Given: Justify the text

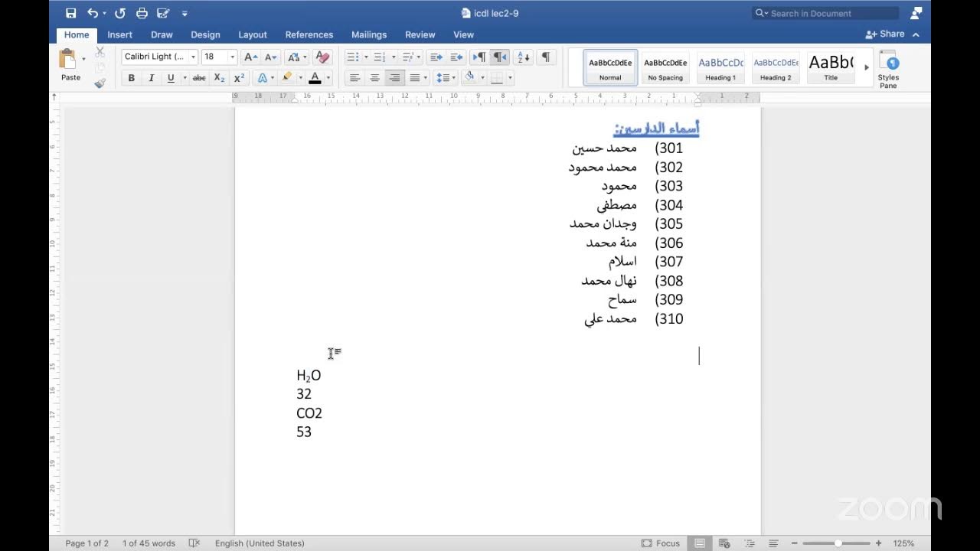Looking at the screenshot, I should 414,78.
